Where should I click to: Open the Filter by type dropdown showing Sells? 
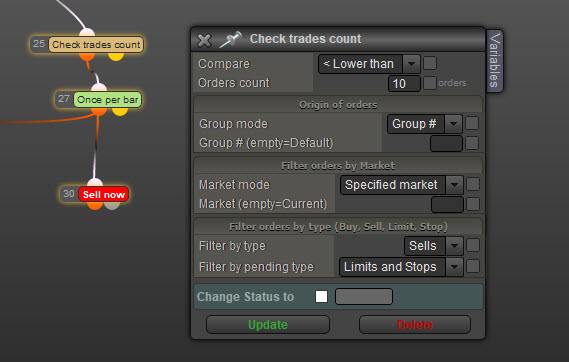[x=434, y=246]
